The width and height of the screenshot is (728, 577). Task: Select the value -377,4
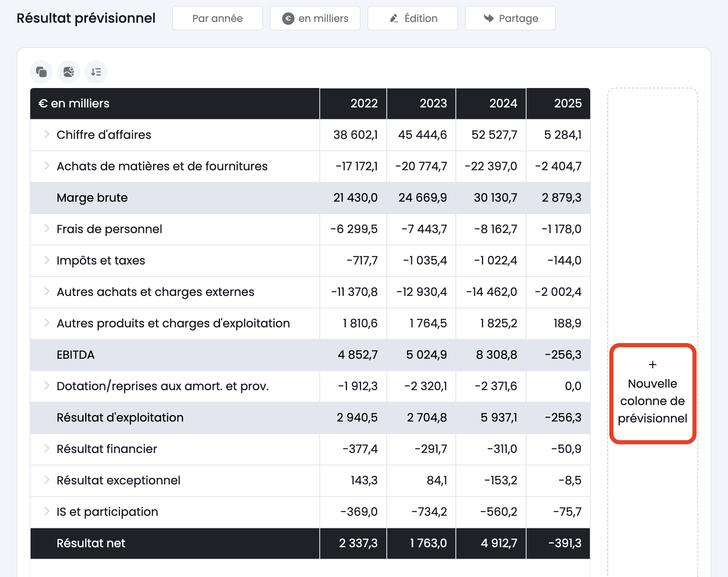click(360, 449)
